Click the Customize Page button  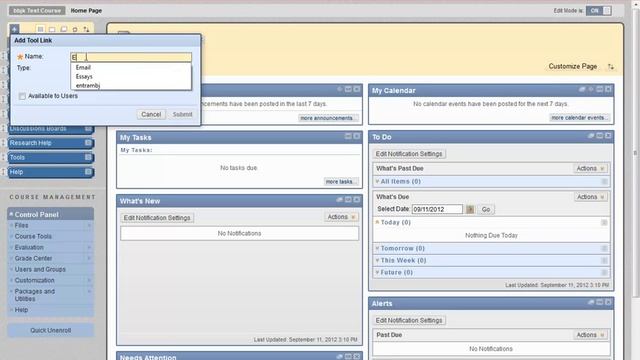click(573, 66)
